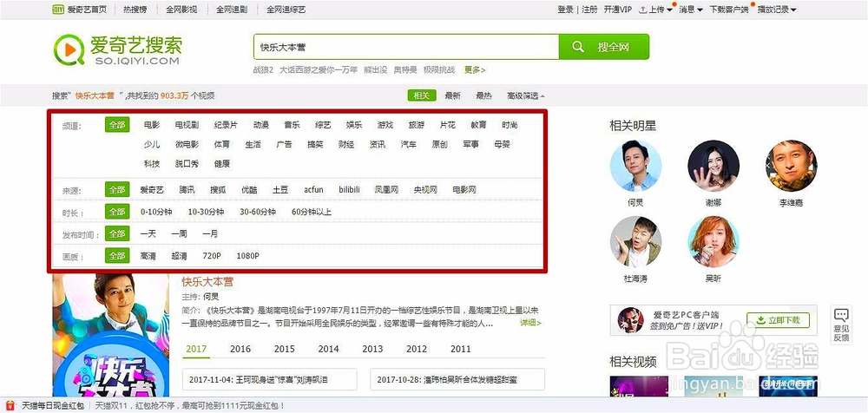Click the red envelope icon in bottom bar
Image resolution: width=868 pixels, height=413 pixels.
(11, 405)
